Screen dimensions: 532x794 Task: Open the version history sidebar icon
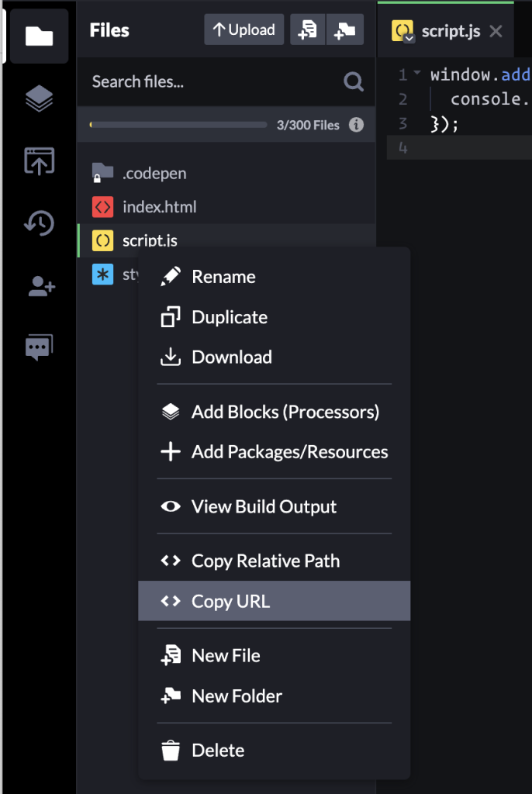click(39, 223)
